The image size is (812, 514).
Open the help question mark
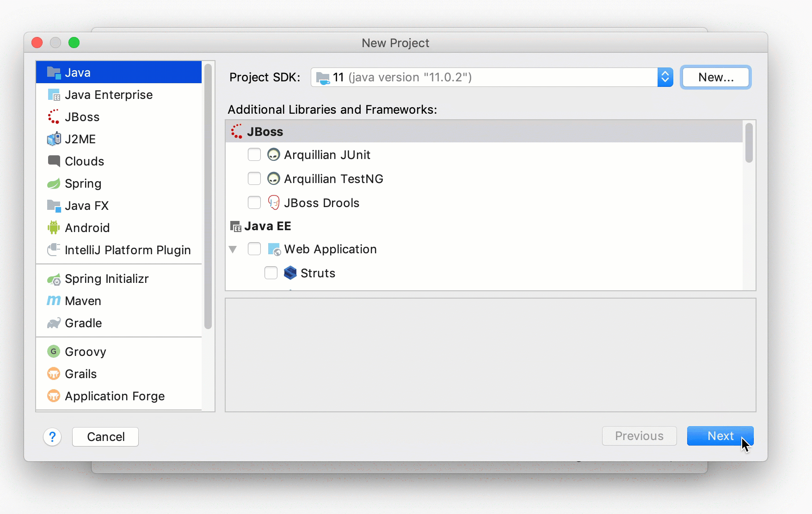point(52,436)
